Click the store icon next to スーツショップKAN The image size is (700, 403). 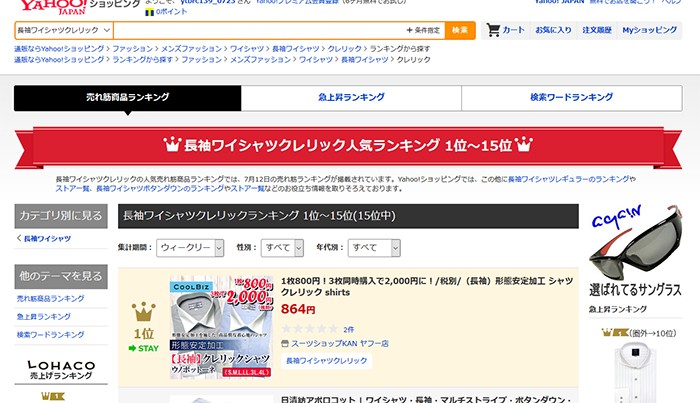tap(285, 344)
